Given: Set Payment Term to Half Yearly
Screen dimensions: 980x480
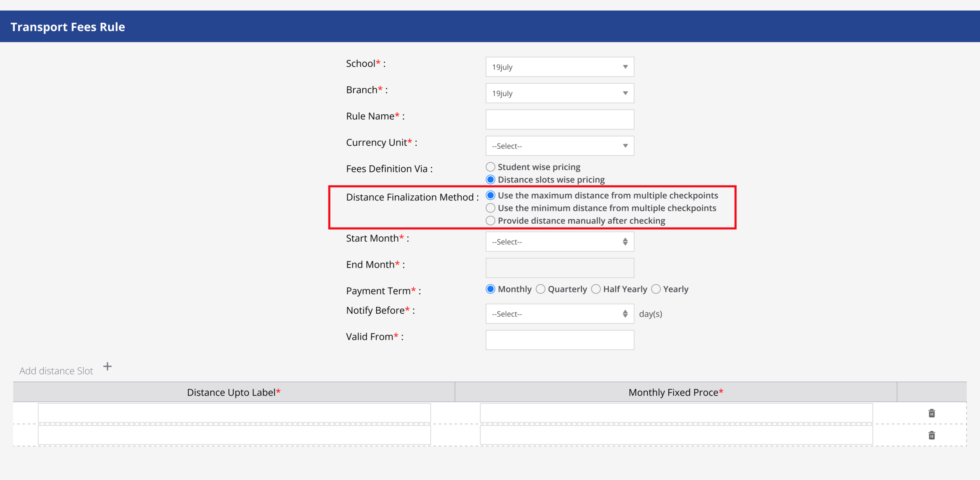Looking at the screenshot, I should (x=596, y=289).
